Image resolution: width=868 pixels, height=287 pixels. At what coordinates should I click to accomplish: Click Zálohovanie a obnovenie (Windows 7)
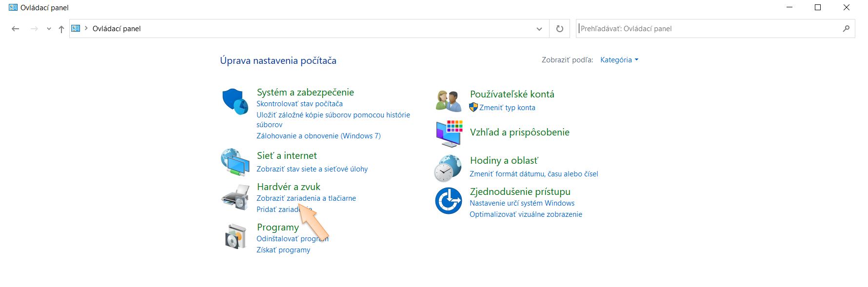pos(318,136)
